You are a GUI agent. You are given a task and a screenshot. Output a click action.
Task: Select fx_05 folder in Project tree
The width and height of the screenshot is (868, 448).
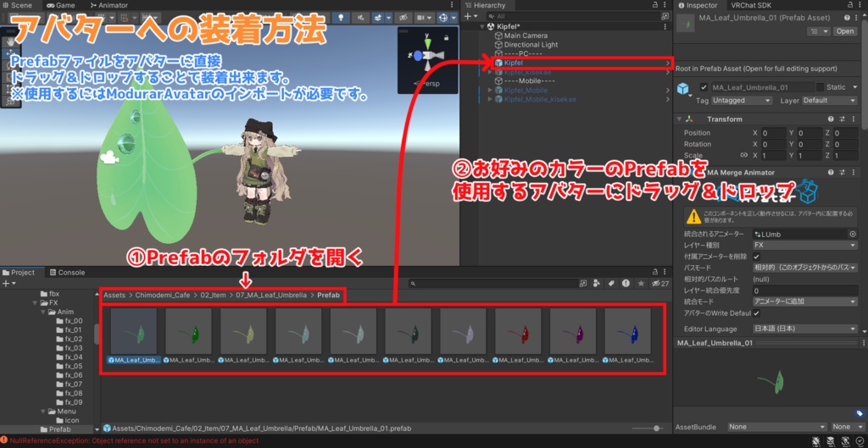[74, 366]
